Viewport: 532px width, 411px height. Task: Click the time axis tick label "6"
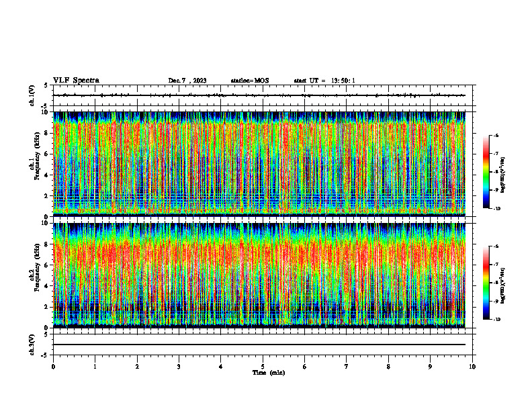305,367
